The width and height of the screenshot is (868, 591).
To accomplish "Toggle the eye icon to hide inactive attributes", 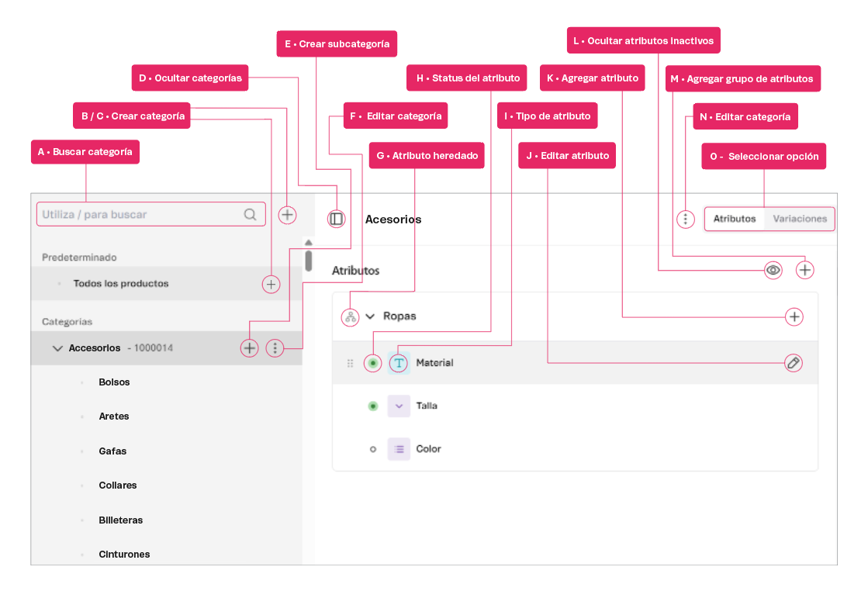I will click(773, 270).
